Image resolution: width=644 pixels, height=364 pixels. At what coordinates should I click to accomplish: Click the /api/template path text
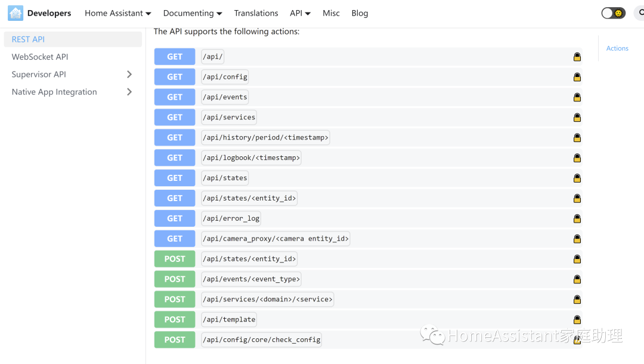pyautogui.click(x=229, y=319)
